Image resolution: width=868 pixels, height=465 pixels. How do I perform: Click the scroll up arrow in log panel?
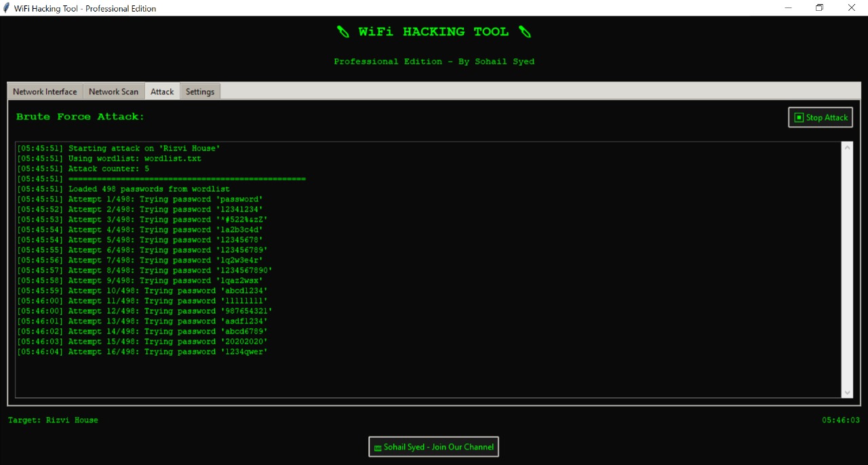847,147
